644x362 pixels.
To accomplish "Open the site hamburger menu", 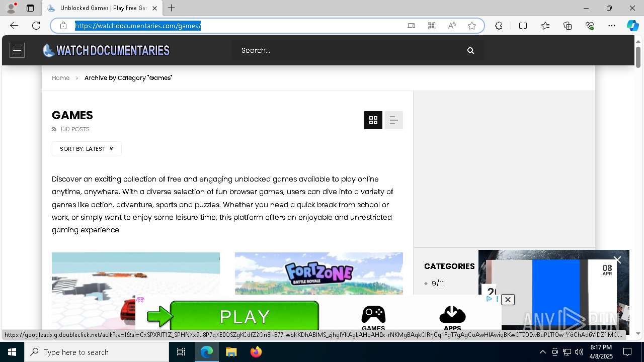I will (17, 50).
